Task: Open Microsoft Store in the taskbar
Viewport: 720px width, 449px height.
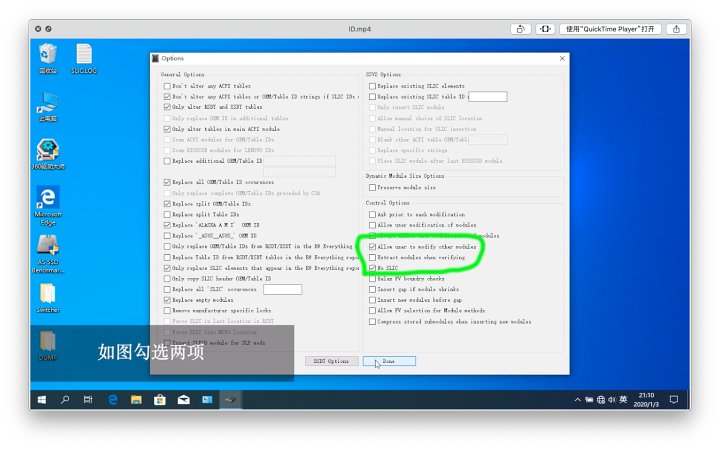Action: tap(160, 399)
